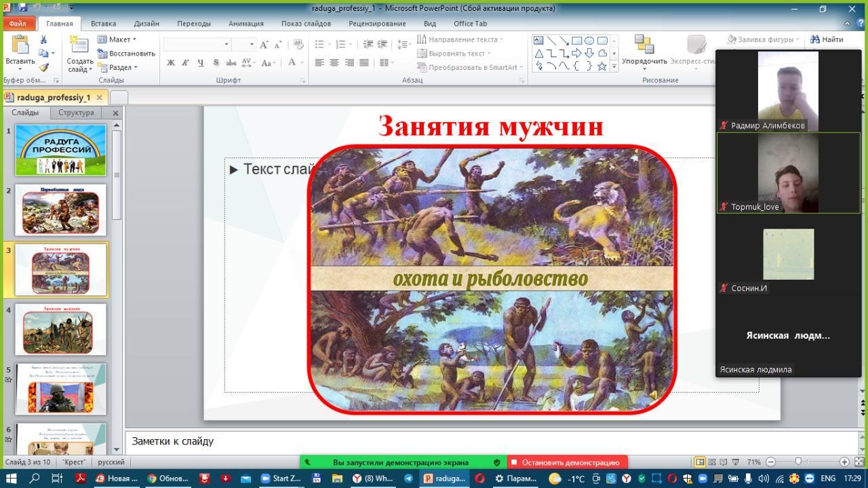Select slide 4 thumbnail in panel
The width and height of the screenshot is (868, 488).
point(61,329)
